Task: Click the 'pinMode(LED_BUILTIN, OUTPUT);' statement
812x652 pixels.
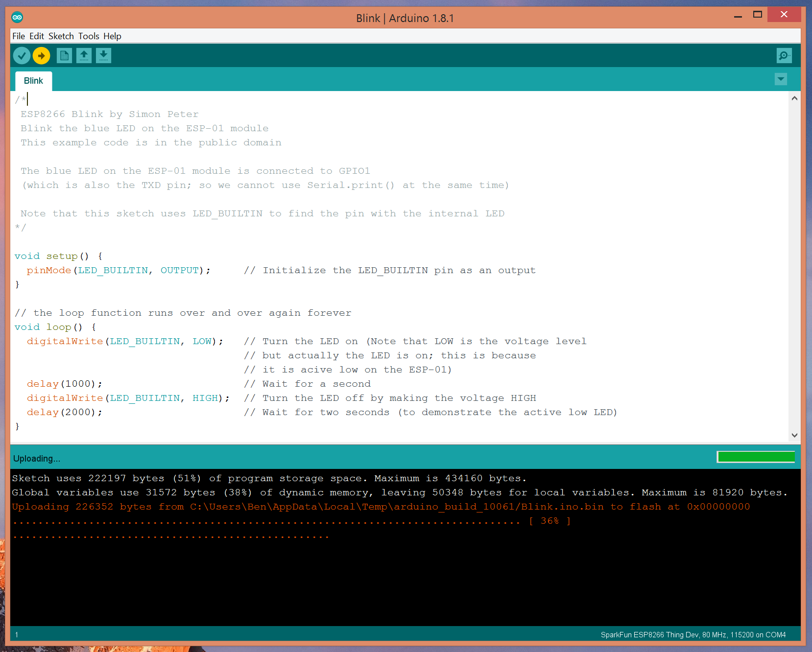Action: (x=119, y=270)
